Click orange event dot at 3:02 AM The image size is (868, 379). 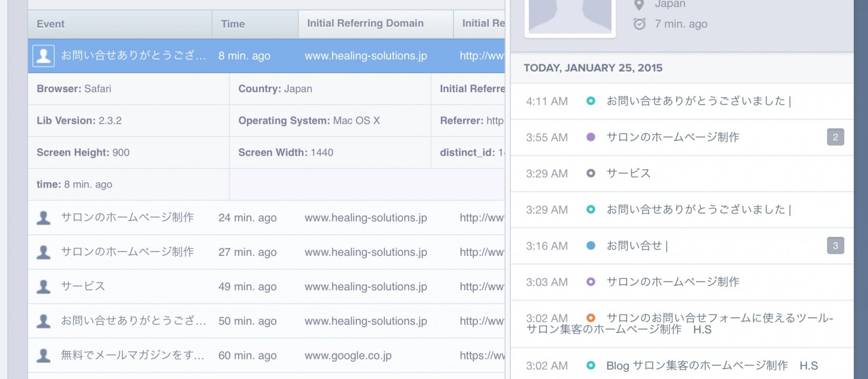[591, 318]
